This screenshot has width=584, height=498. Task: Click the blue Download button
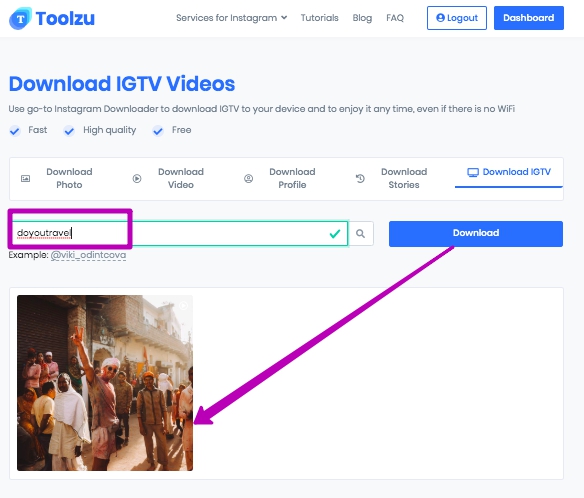(476, 234)
